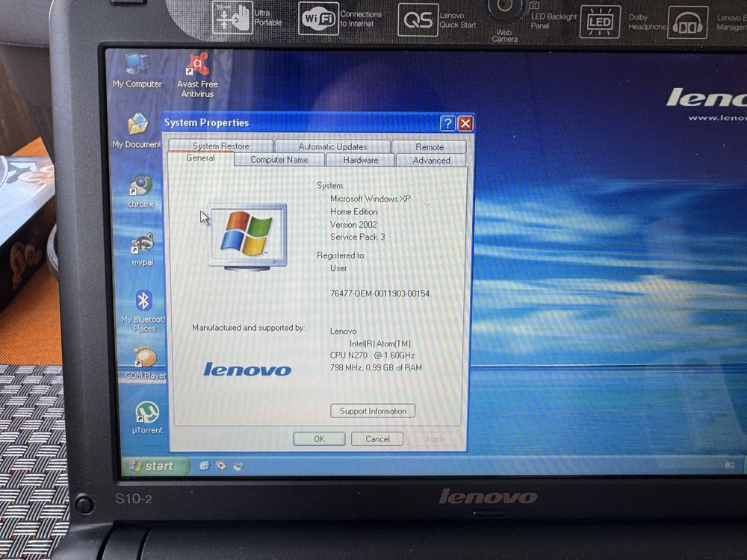The height and width of the screenshot is (560, 747).
Task: Click the question mark Help button in title bar
Action: (447, 123)
